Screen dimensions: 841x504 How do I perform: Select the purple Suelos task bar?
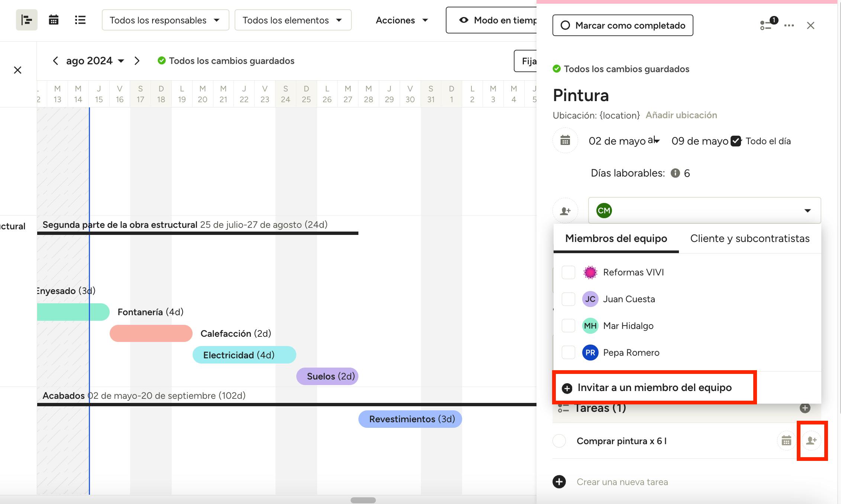[327, 377]
